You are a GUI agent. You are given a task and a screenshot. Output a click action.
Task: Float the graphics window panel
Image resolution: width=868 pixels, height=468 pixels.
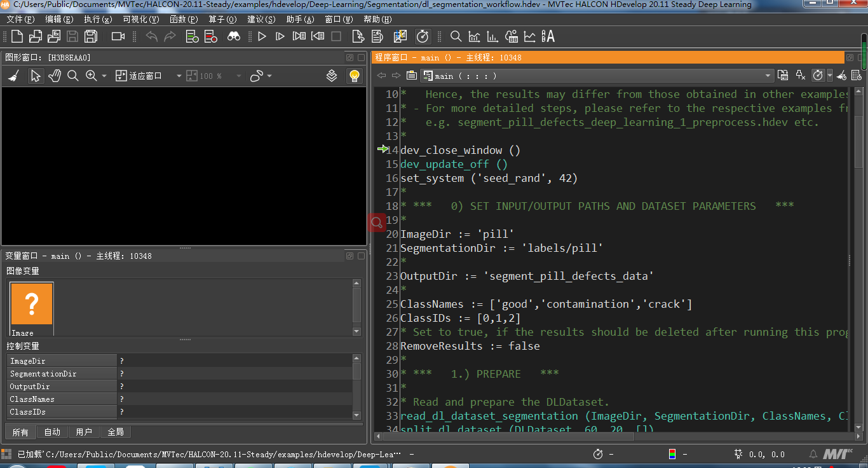click(350, 57)
